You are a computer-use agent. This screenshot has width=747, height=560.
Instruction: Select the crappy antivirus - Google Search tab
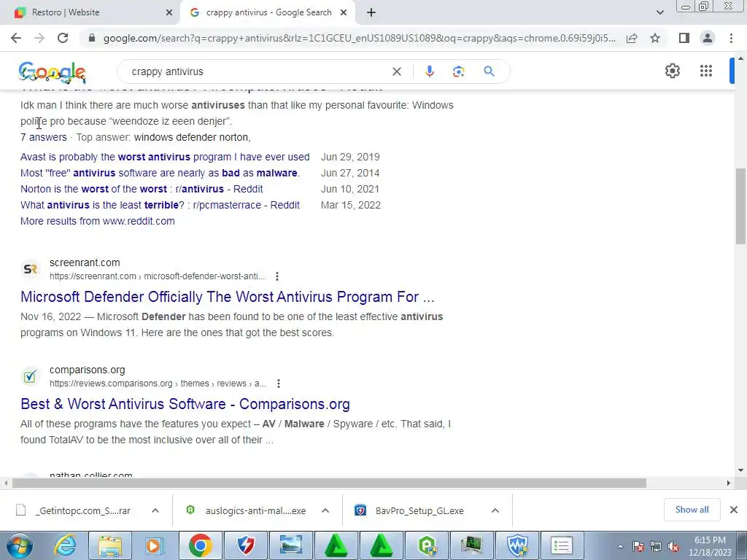pyautogui.click(x=268, y=12)
